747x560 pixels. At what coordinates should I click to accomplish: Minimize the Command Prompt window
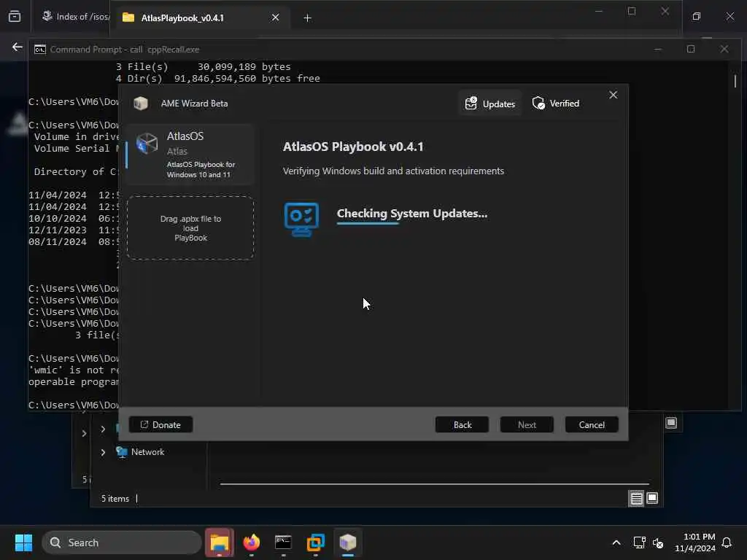pos(658,49)
